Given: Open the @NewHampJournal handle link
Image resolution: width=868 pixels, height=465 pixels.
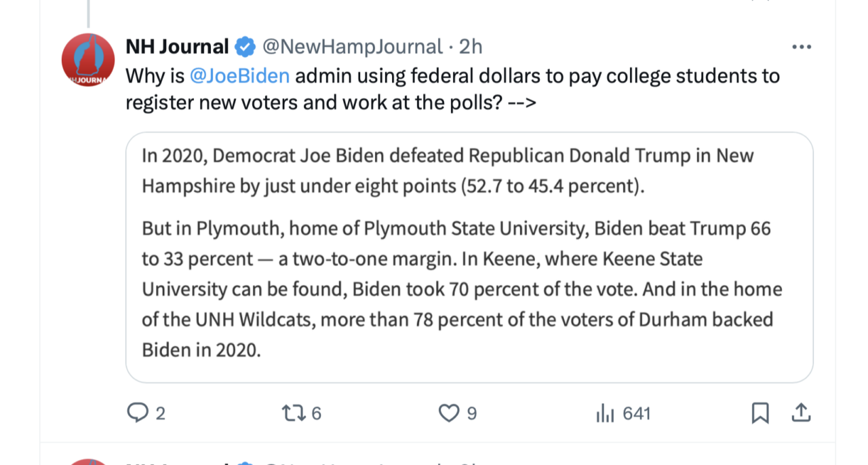Looking at the screenshot, I should [x=352, y=47].
